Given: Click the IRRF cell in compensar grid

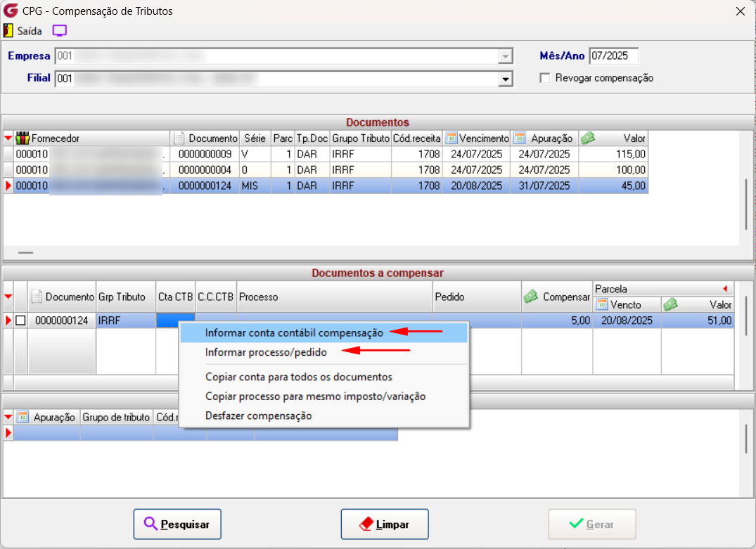Looking at the screenshot, I should pos(125,321).
